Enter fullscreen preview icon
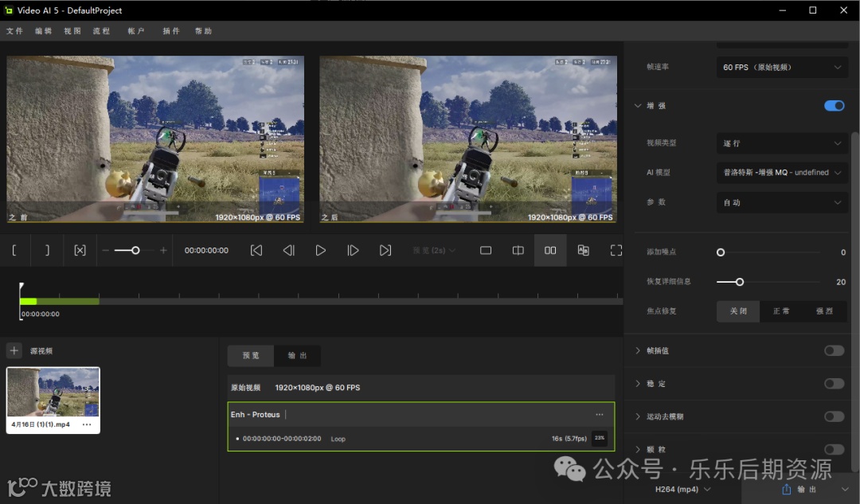The height and width of the screenshot is (504, 860). [616, 250]
